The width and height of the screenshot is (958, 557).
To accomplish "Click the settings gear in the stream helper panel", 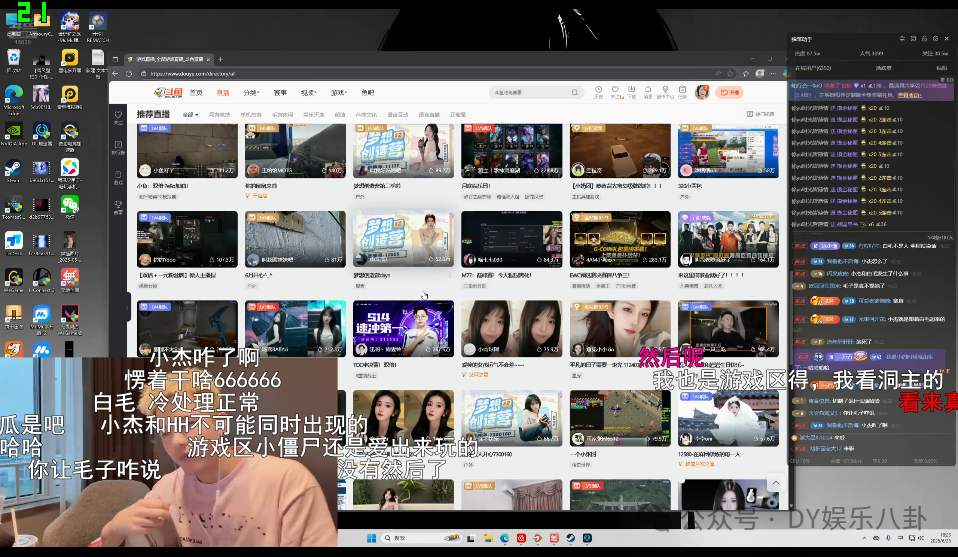I will point(935,38).
